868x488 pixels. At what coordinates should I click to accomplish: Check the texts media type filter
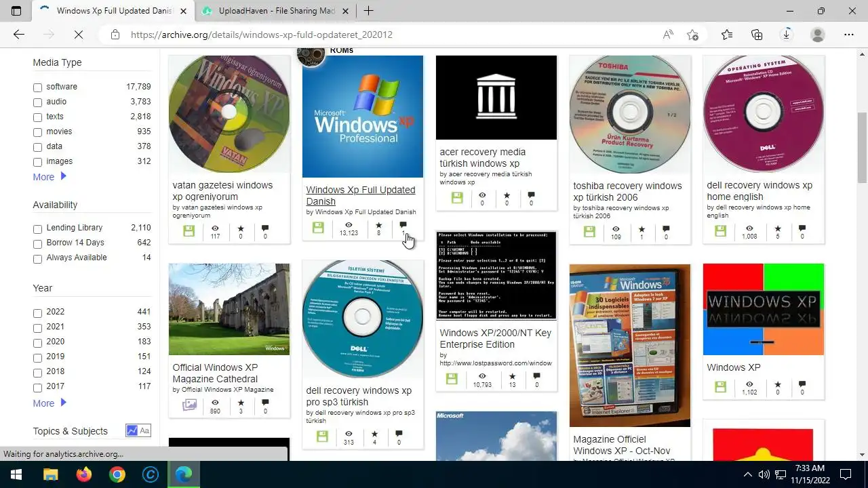(37, 117)
